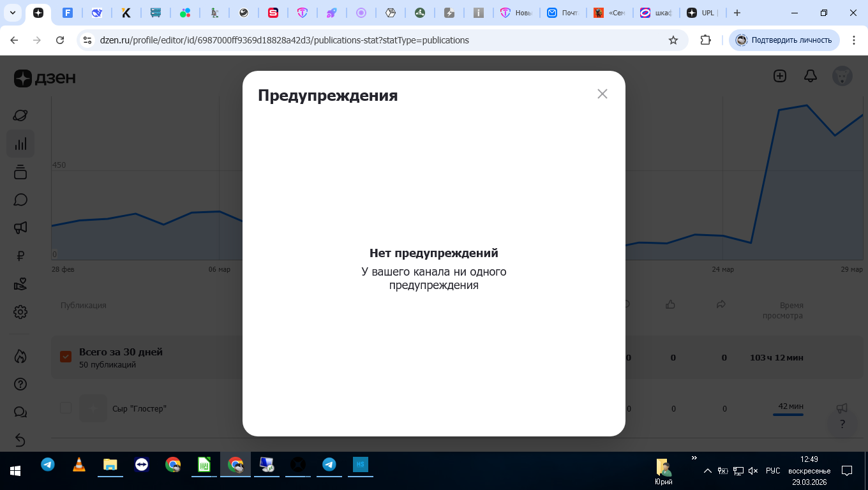This screenshot has width=868, height=490.
Task: Open the publications stack icon in sidebar
Action: [20, 172]
